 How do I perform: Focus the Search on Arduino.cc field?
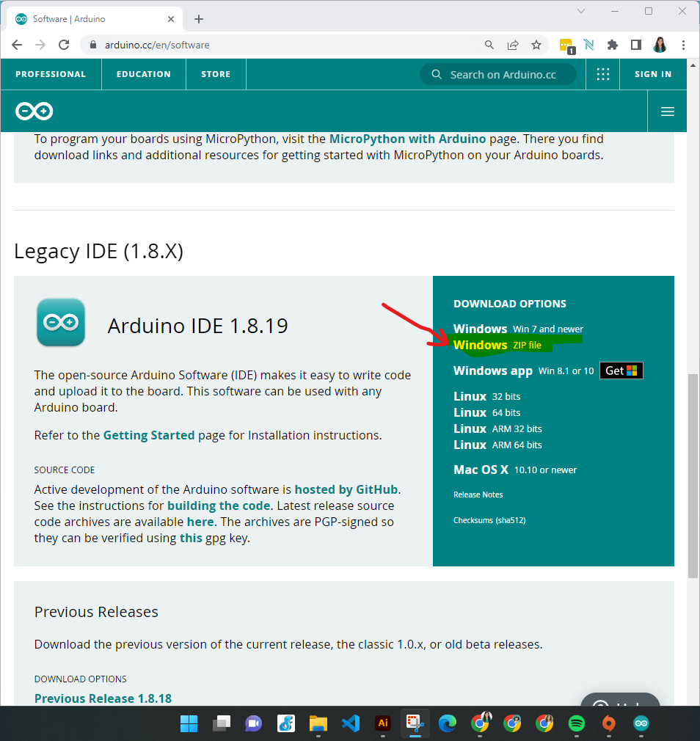(498, 75)
